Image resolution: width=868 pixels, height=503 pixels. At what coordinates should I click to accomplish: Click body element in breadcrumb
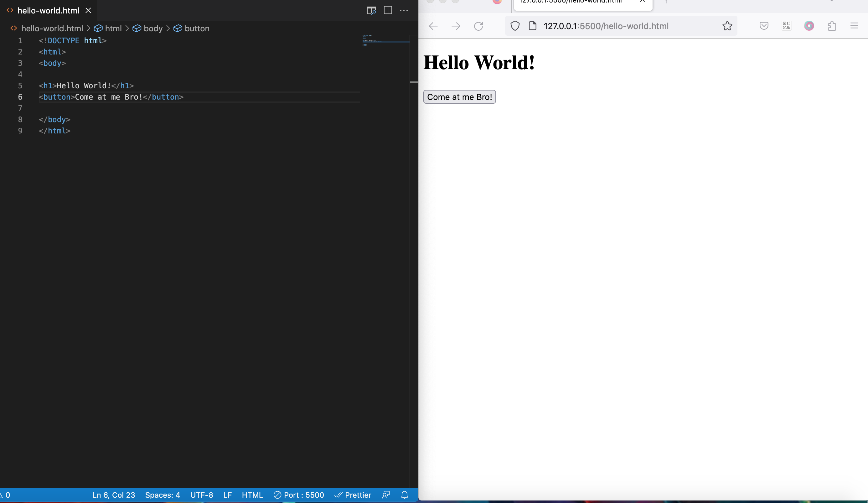153,28
